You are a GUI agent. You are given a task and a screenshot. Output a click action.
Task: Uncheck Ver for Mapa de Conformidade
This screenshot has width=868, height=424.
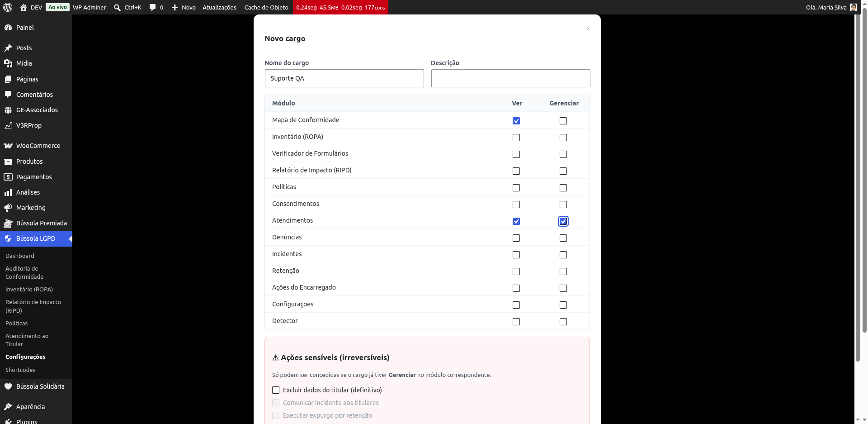(x=516, y=121)
